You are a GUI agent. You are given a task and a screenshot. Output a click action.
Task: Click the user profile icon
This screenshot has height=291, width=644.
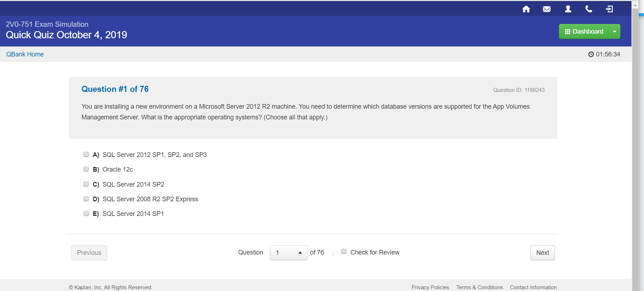click(568, 9)
